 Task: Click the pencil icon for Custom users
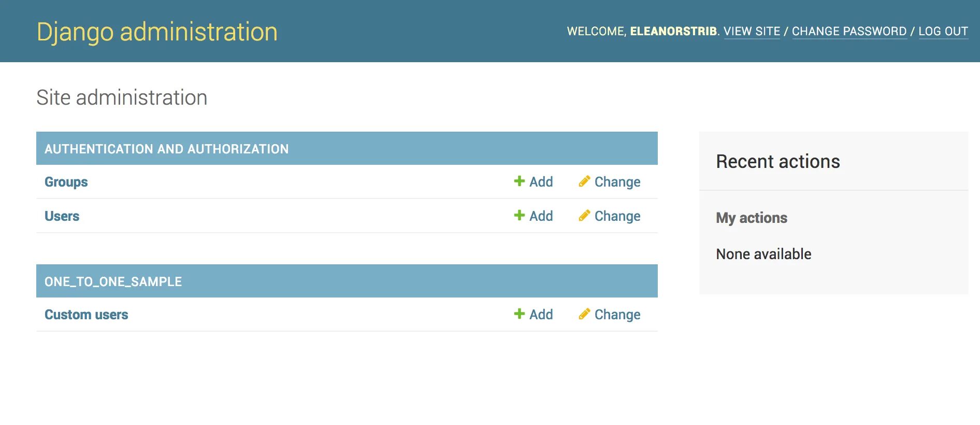coord(584,314)
